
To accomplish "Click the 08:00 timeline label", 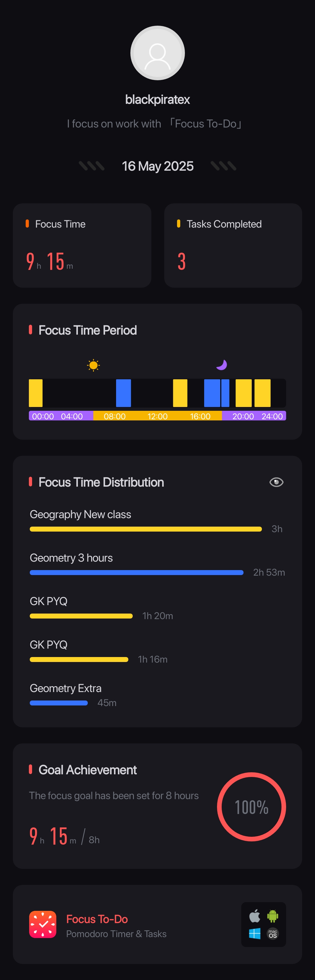I will pyautogui.click(x=115, y=416).
